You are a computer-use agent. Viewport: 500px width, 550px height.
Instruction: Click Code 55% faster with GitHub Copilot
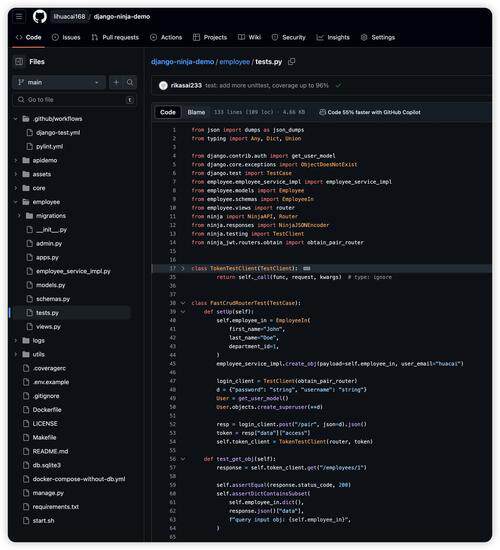(370, 112)
